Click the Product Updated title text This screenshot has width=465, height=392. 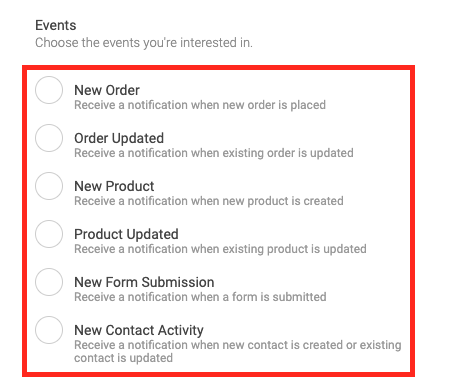(x=126, y=234)
